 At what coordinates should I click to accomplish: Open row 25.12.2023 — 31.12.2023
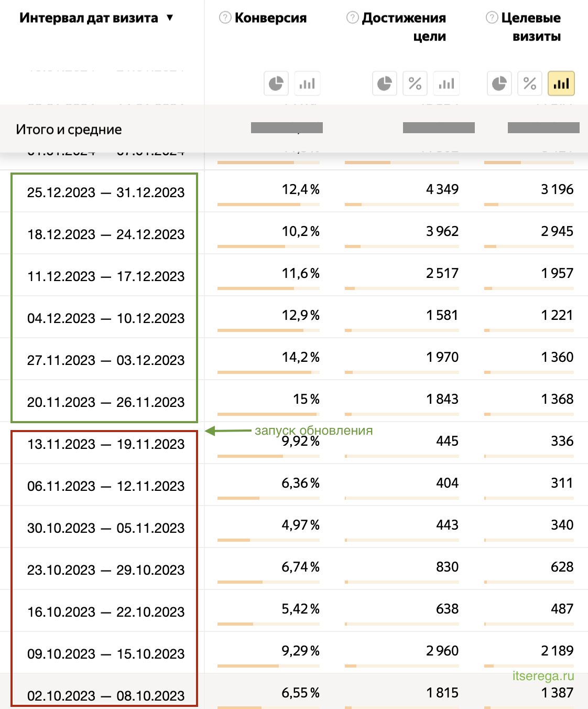point(105,192)
